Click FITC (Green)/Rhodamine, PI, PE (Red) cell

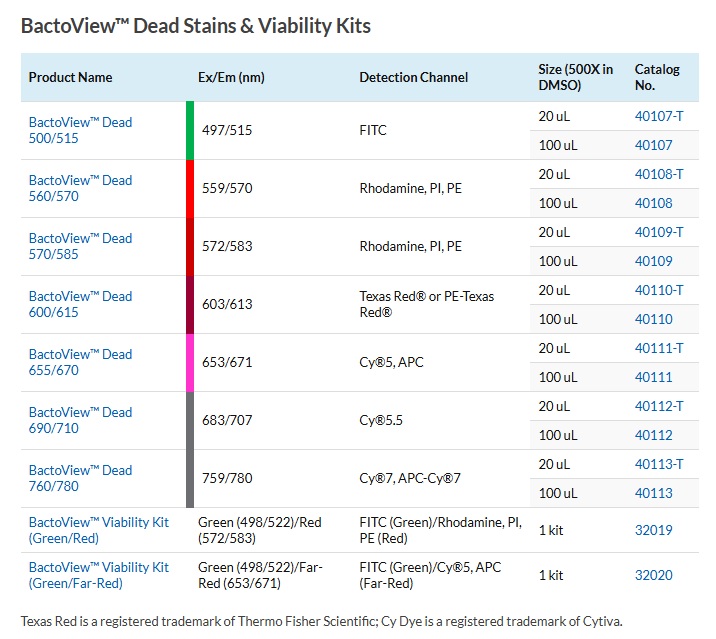441,530
